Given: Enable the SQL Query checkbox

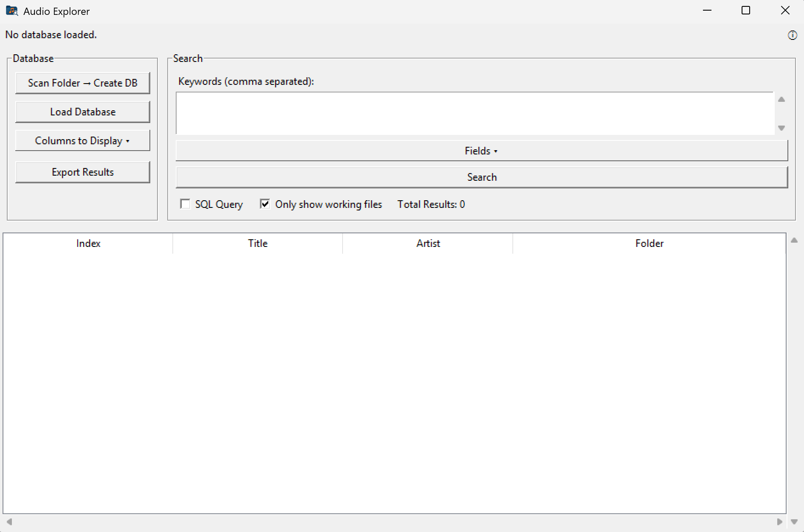Looking at the screenshot, I should point(185,204).
